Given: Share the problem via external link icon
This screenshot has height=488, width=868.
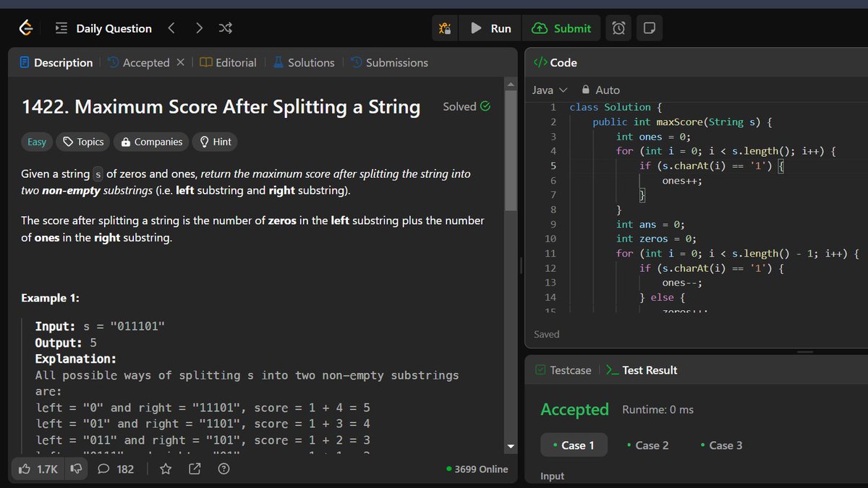Looking at the screenshot, I should pyautogui.click(x=195, y=469).
